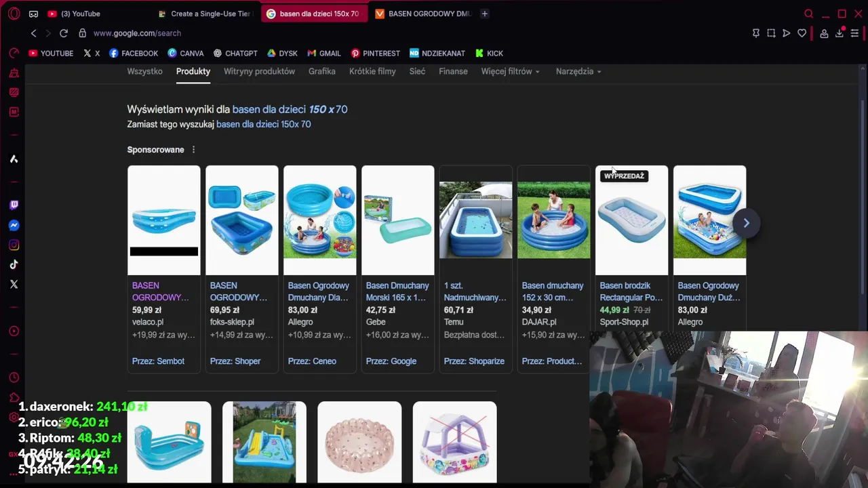Select the Sieć search filter

coord(417,71)
